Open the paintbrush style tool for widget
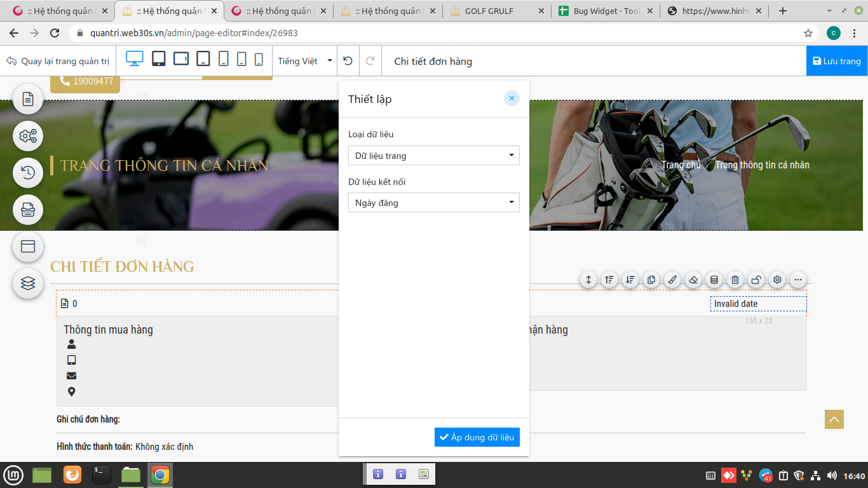The height and width of the screenshot is (488, 868). (x=672, y=280)
